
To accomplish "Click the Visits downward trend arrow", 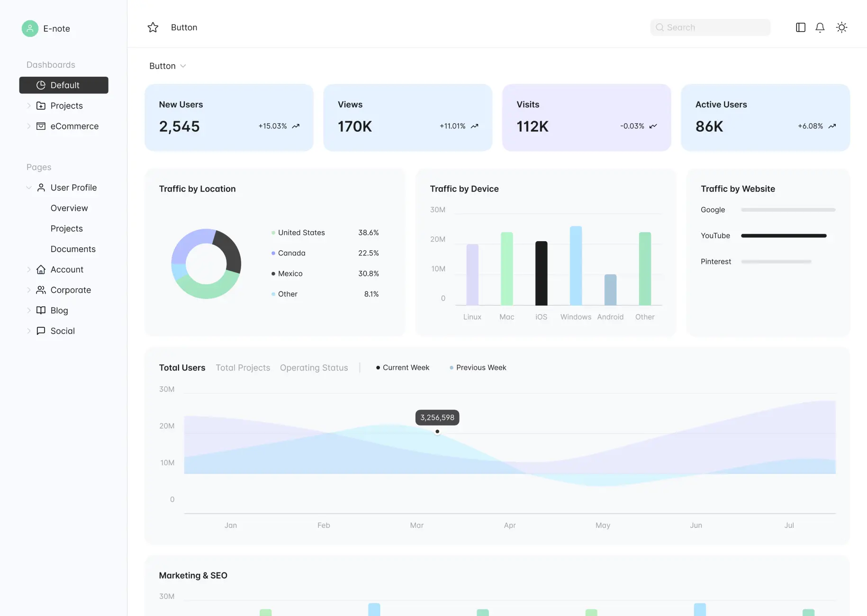I will tap(653, 126).
